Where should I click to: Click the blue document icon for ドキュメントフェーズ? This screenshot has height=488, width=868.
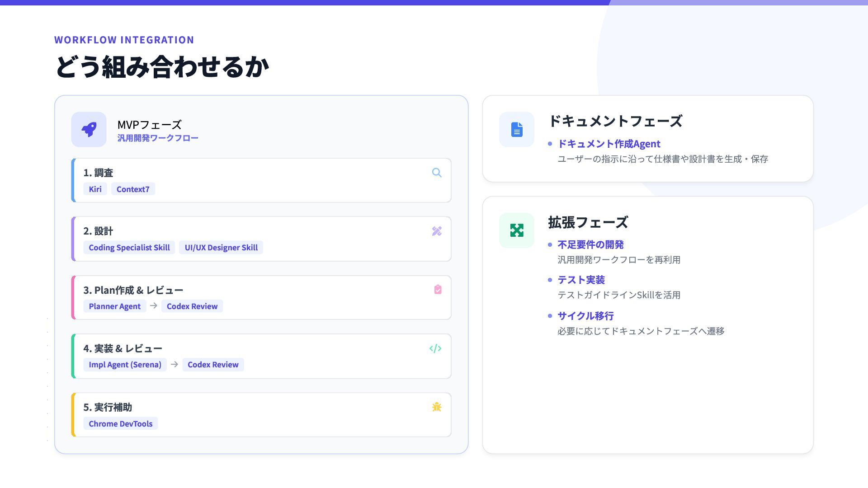pos(516,130)
